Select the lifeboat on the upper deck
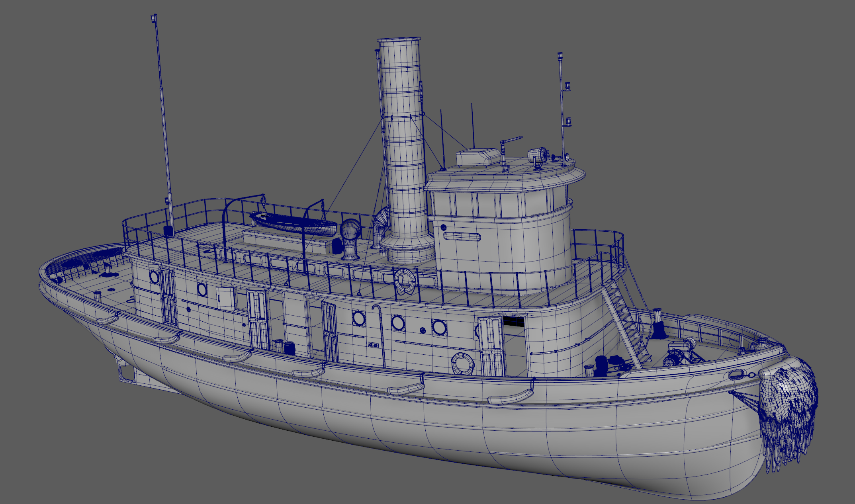Screen dimensions: 855x504 point(293,224)
